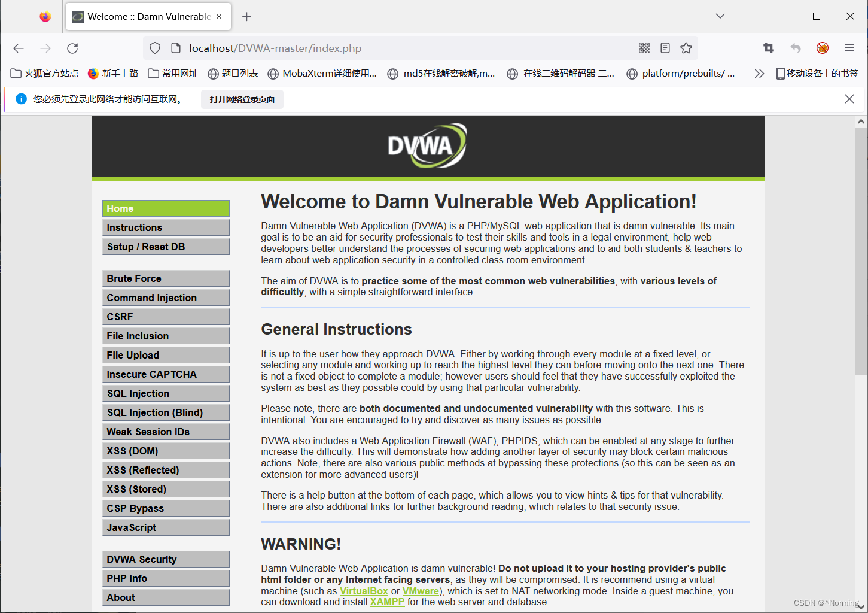Open the CSP Bypass module
The image size is (868, 613).
coord(166,508)
